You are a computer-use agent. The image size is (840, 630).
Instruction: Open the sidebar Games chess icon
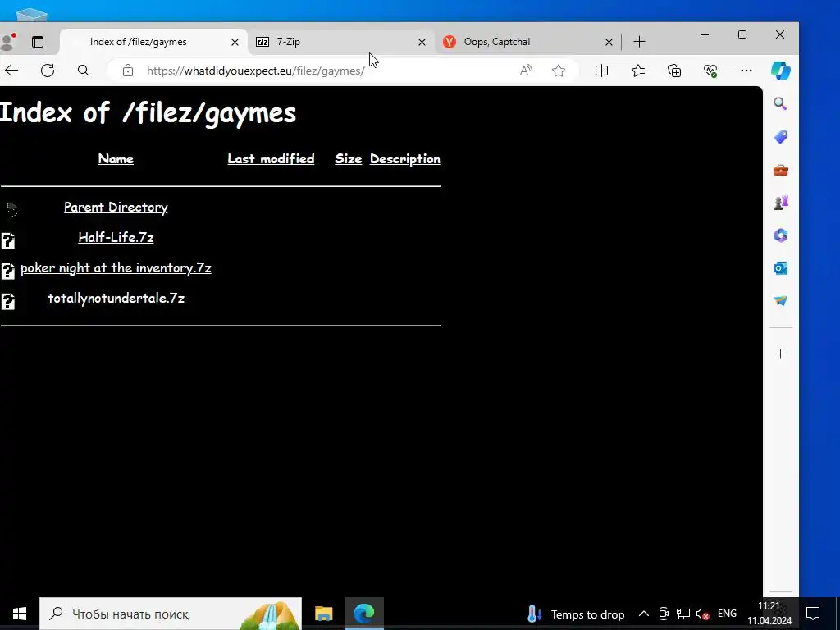tap(781, 203)
